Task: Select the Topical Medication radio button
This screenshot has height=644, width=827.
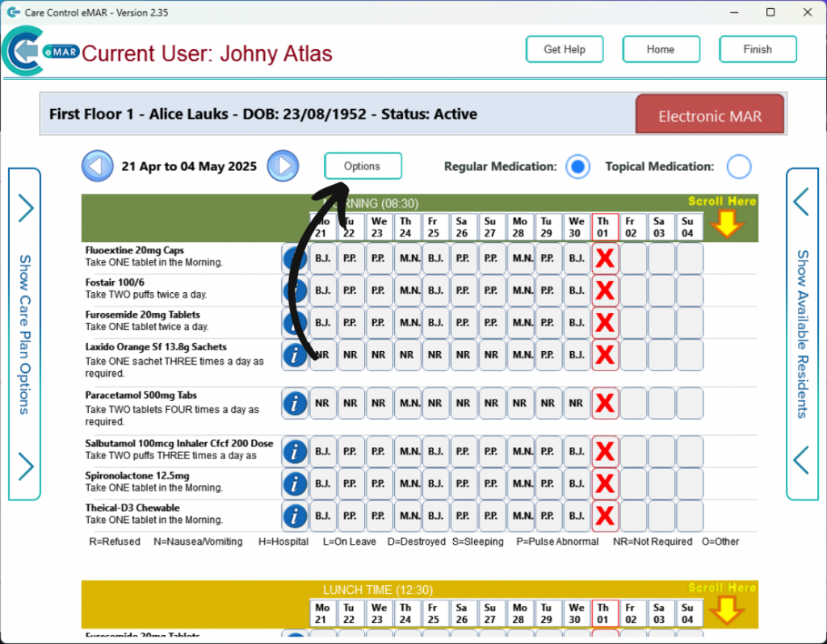Action: (x=739, y=166)
